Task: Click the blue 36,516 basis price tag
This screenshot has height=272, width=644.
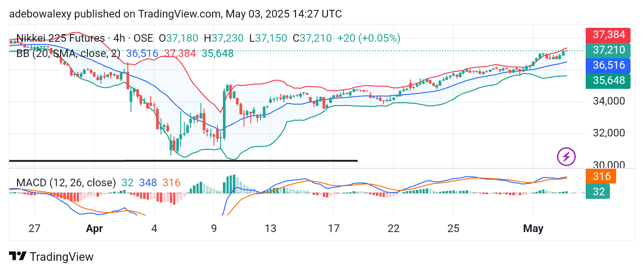Action: click(608, 66)
